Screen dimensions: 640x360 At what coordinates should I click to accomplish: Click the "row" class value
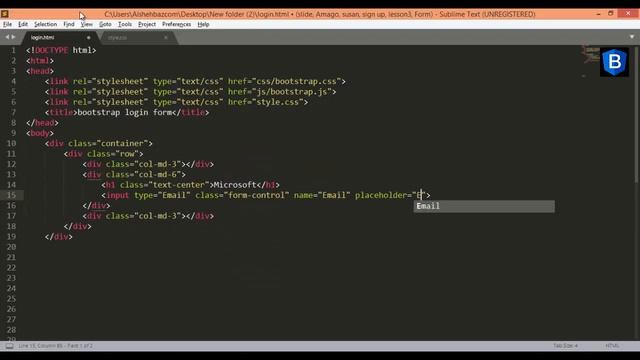pos(127,154)
